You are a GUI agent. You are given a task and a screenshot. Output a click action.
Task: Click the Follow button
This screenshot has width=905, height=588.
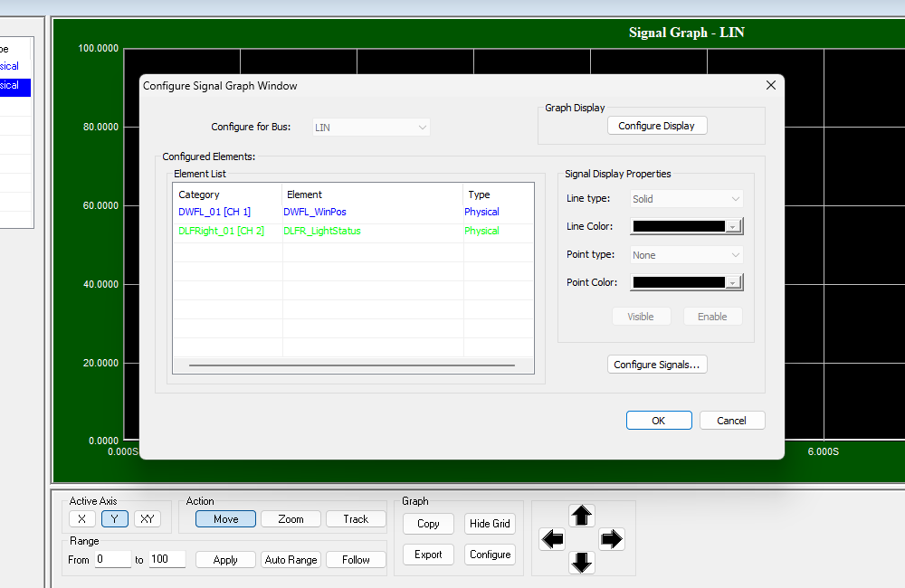point(356,560)
